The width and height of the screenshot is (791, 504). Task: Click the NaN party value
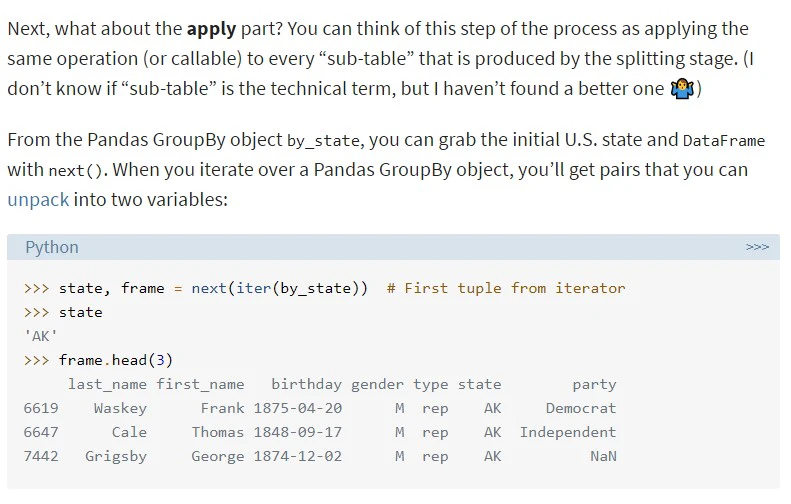(603, 456)
